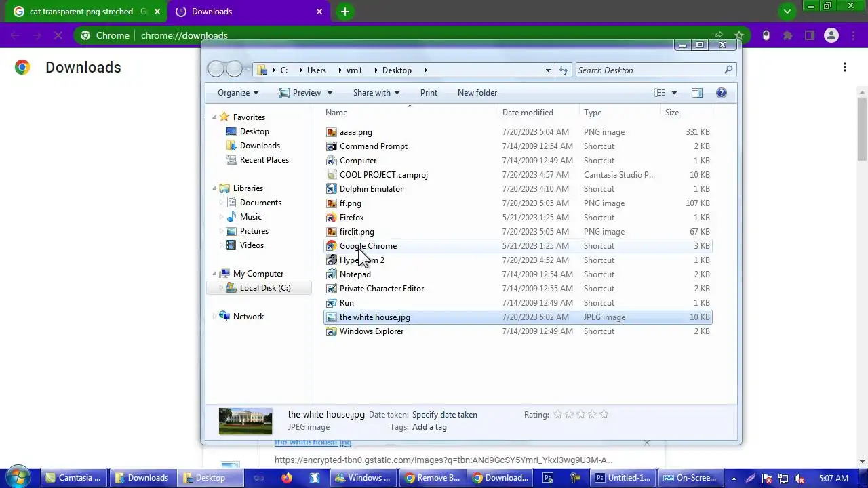Click the Explorer Back navigation button
Viewport: 868px width, 488px height.
pos(216,69)
